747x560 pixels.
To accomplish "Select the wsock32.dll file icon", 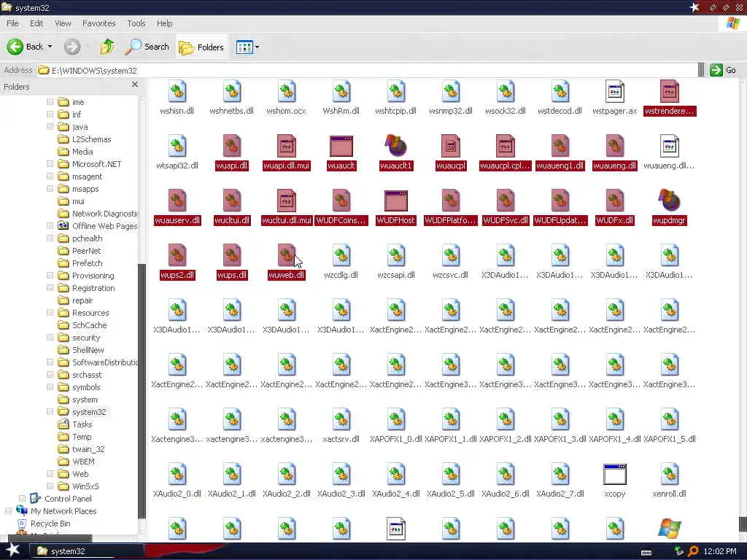I will 505,91.
